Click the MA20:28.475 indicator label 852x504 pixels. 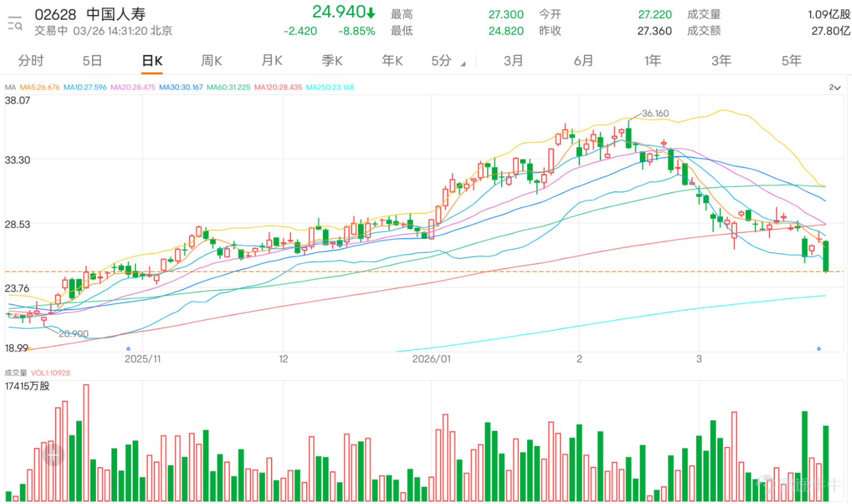pyautogui.click(x=133, y=87)
